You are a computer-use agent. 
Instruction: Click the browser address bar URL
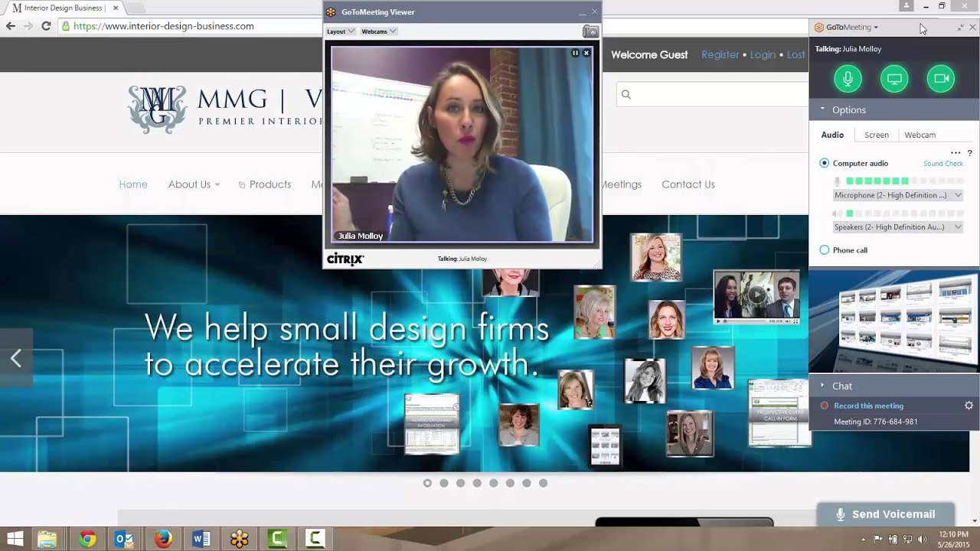pos(164,26)
